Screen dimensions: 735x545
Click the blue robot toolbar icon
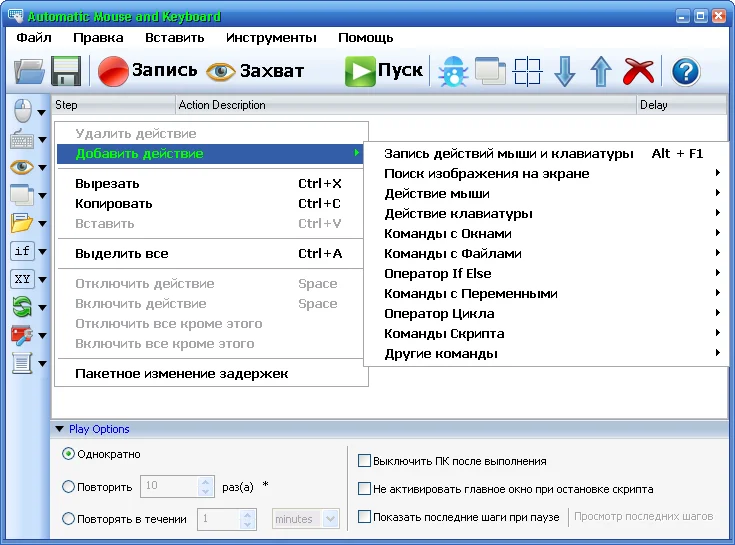[x=453, y=71]
